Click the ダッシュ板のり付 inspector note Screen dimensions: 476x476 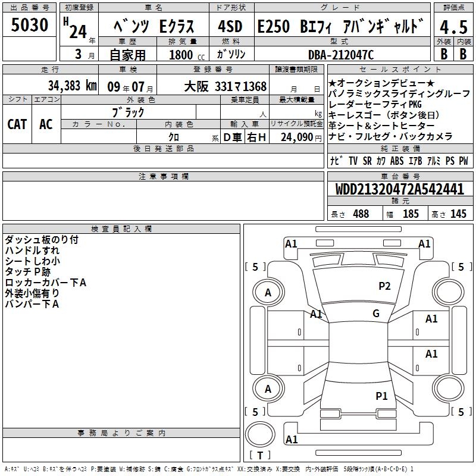[42, 240]
